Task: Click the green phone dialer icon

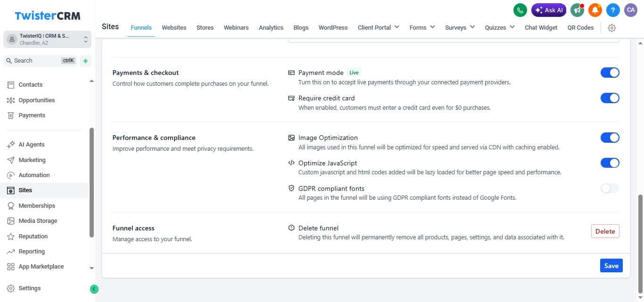Action: pyautogui.click(x=520, y=10)
